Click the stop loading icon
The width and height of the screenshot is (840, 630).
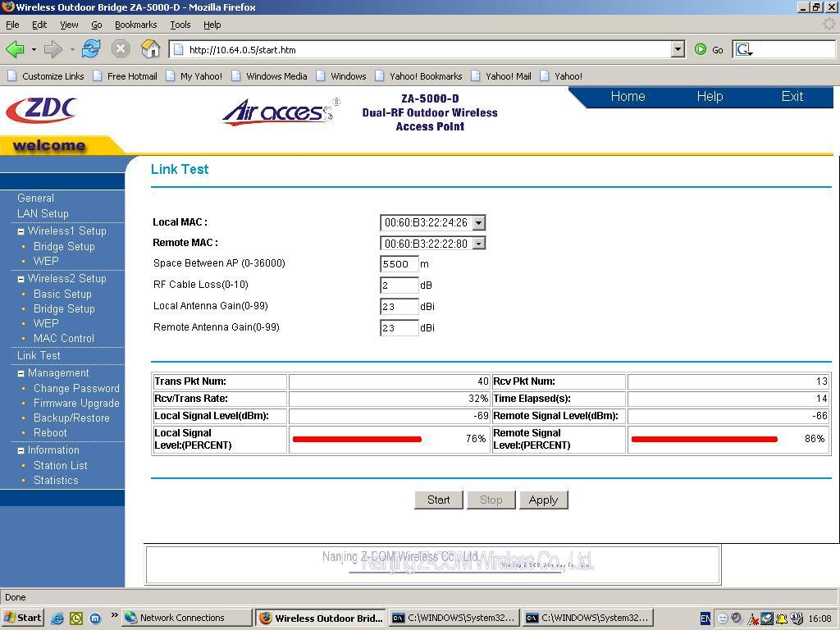[121, 49]
